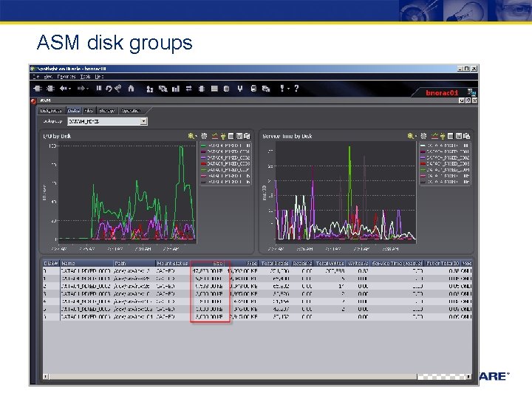Click the exclamation alarm icon
This screenshot has width=532, height=399.
point(282,88)
